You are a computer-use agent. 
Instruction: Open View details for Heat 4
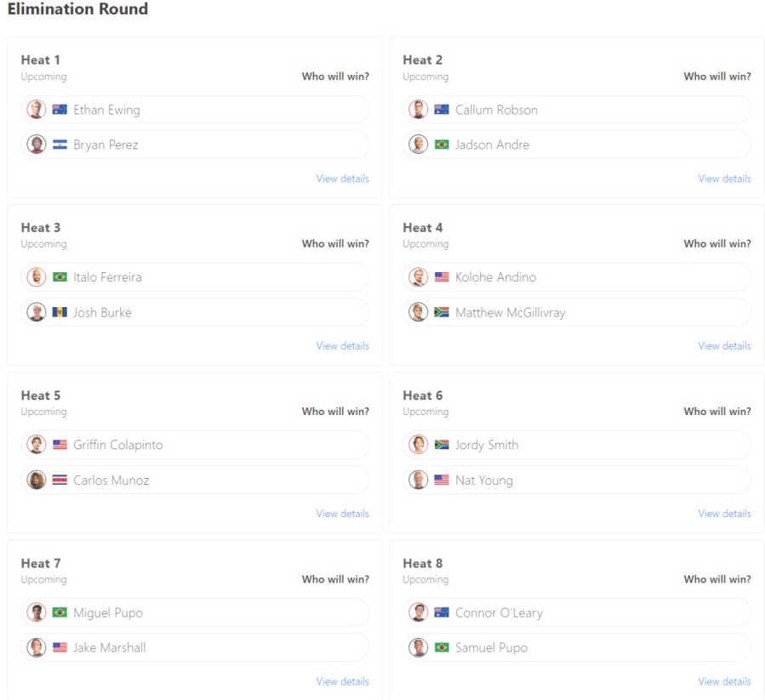coord(724,346)
